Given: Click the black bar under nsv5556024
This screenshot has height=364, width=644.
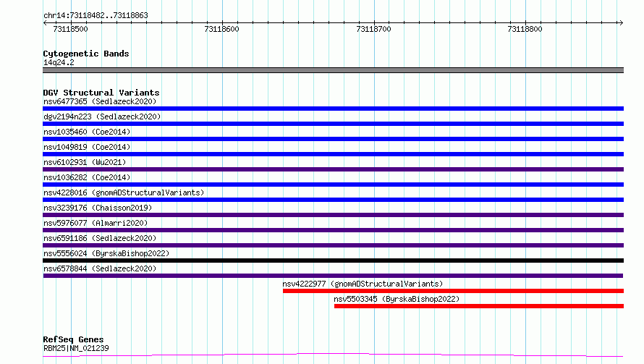Looking at the screenshot, I should 333,261.
